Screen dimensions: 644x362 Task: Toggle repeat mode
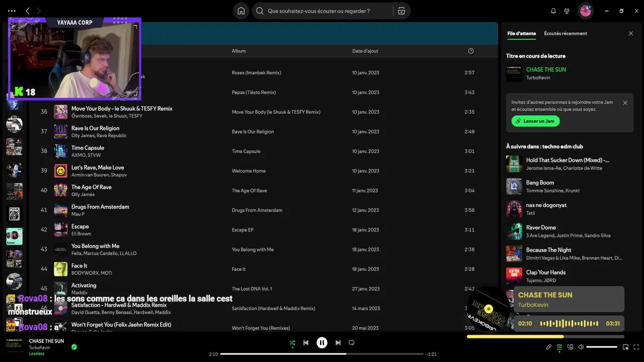coord(352,343)
